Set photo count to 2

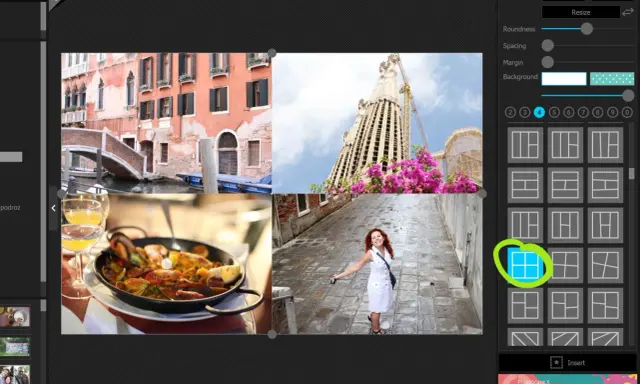510,112
